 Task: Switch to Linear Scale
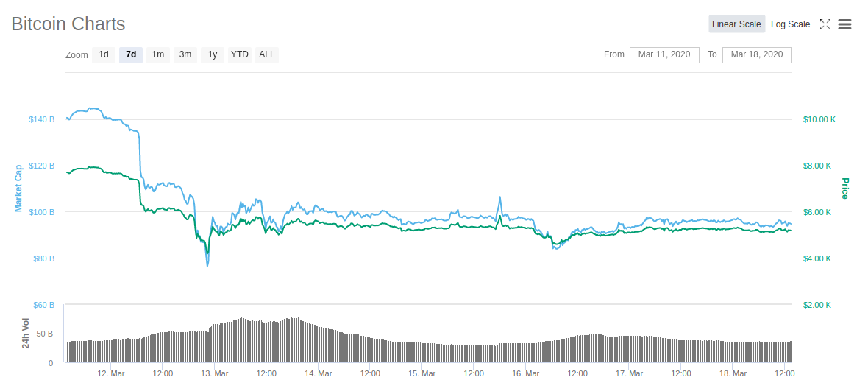coord(736,24)
